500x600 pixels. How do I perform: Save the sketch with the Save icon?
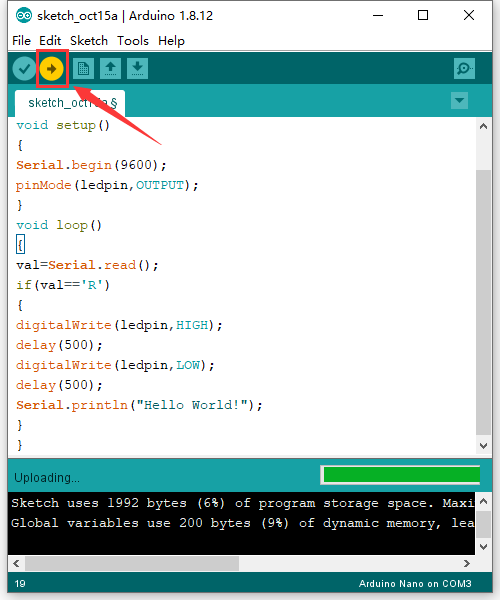point(137,68)
